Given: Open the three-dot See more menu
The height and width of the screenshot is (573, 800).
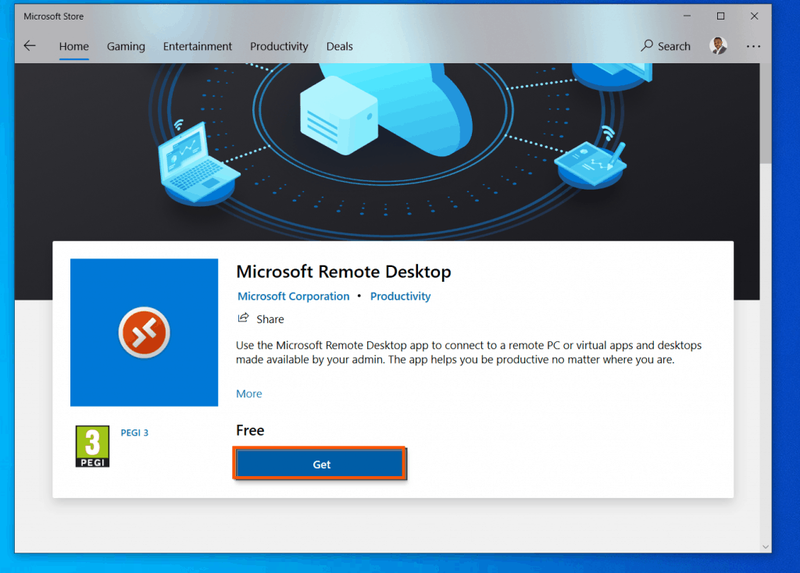Looking at the screenshot, I should point(753,46).
